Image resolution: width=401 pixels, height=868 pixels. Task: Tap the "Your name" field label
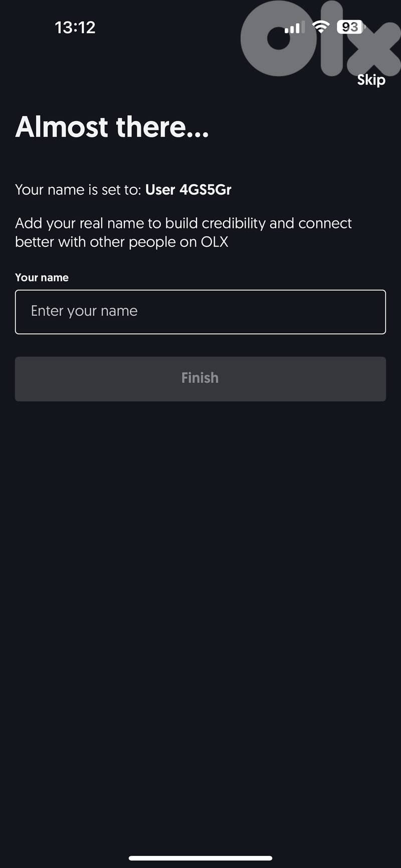pos(42,277)
